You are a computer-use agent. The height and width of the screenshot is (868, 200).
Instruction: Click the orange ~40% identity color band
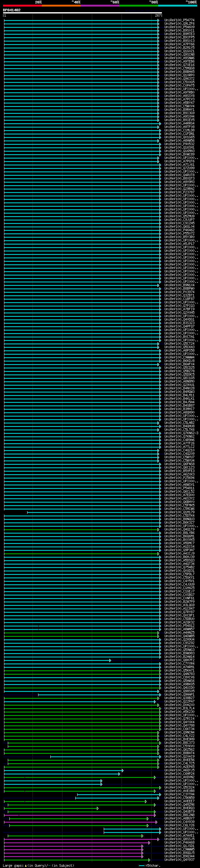coord(61,6)
